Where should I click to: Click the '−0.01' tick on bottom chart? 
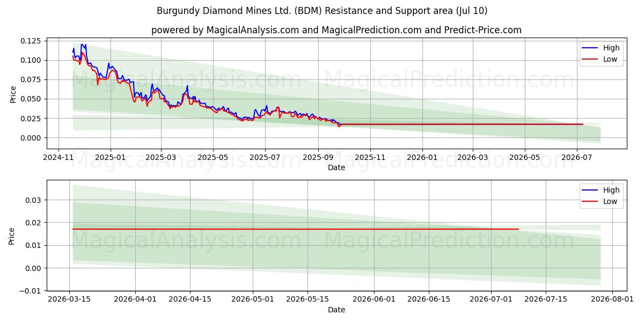click(x=31, y=291)
